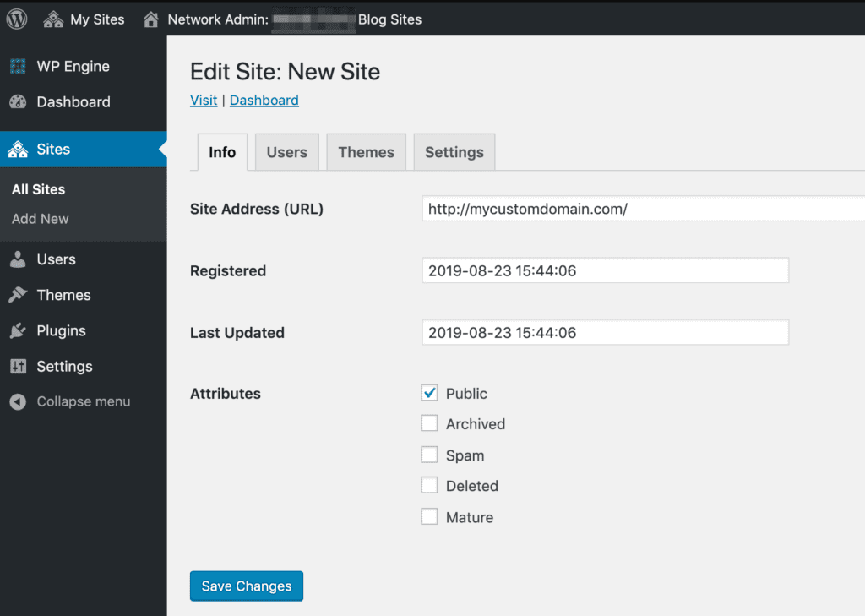The height and width of the screenshot is (616, 865).
Task: Open My Sites multisite icon
Action: (53, 19)
